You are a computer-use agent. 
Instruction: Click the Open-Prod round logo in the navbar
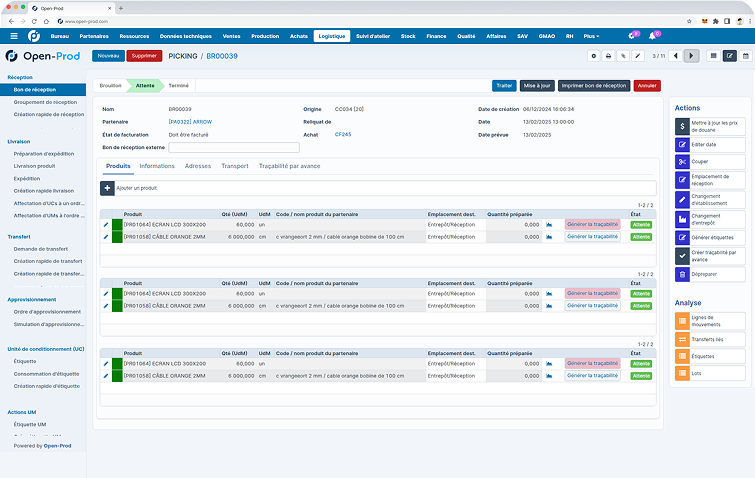(x=34, y=36)
